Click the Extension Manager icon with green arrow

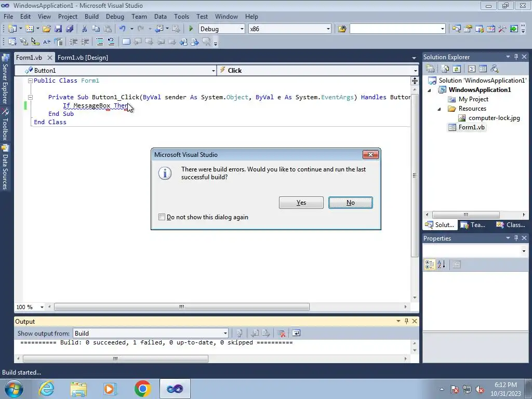[514, 29]
